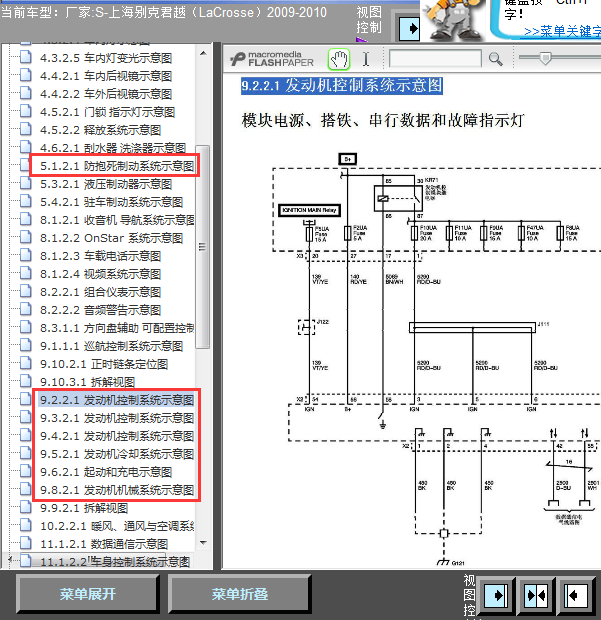Image resolution: width=601 pixels, height=620 pixels.
Task: Click the tree scroll down arrow
Action: [203, 542]
